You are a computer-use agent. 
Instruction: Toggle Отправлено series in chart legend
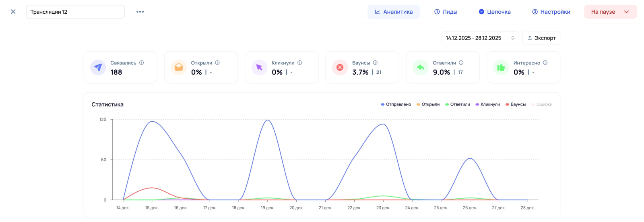tap(396, 104)
